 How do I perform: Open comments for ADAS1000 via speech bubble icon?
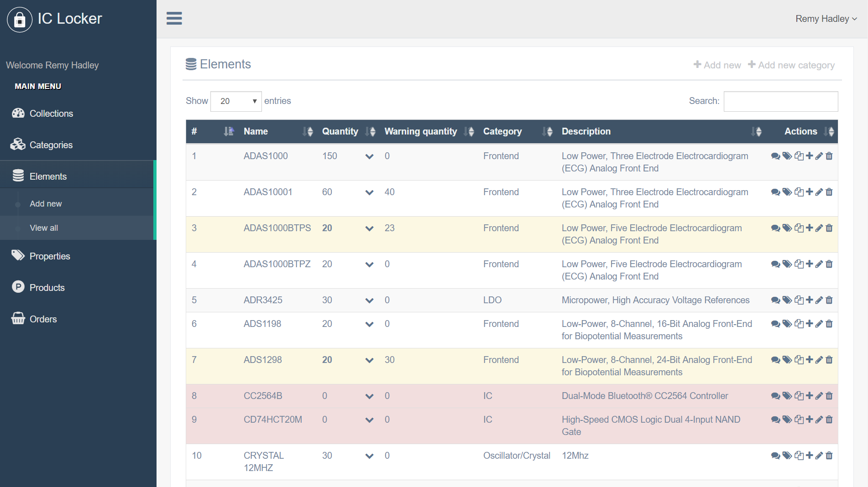(x=775, y=156)
